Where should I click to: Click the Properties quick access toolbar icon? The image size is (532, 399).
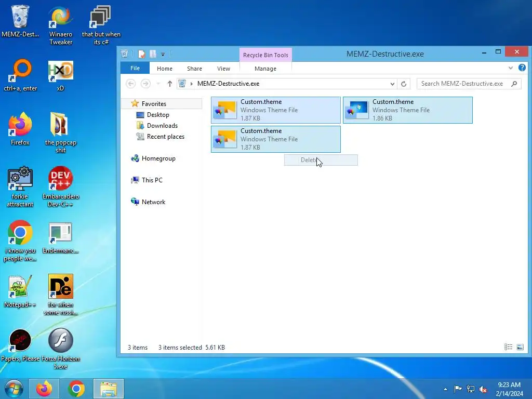pyautogui.click(x=142, y=54)
